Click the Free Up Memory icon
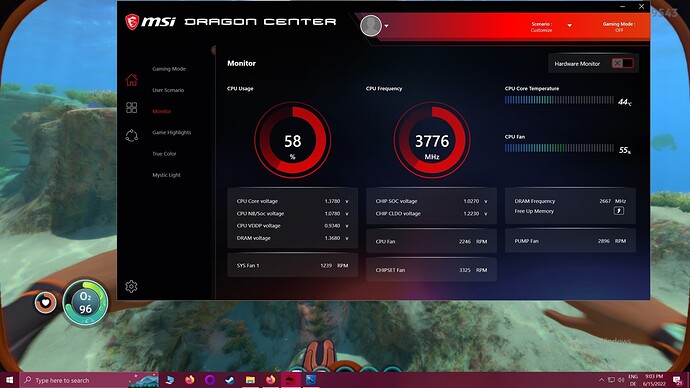Viewport: 690px width, 388px height. point(619,211)
